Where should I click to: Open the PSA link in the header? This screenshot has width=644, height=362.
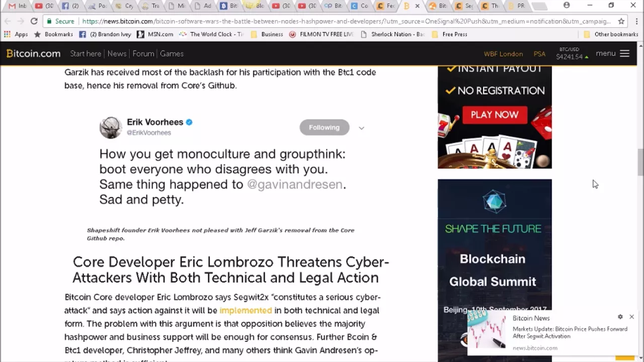539,54
